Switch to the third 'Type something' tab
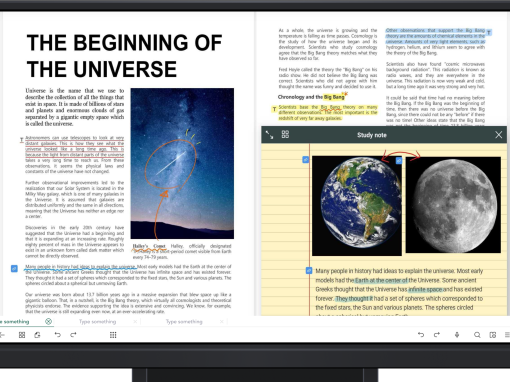Screen dimensions: 510x382 184,322
